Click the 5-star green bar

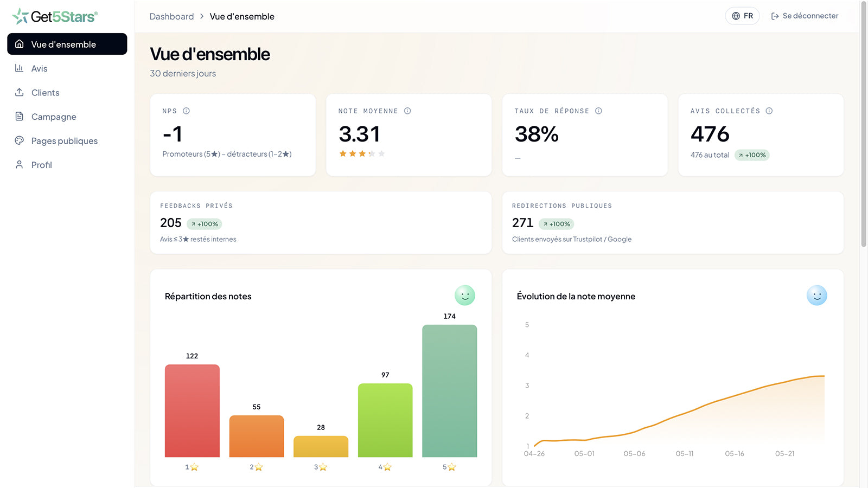[449, 391]
